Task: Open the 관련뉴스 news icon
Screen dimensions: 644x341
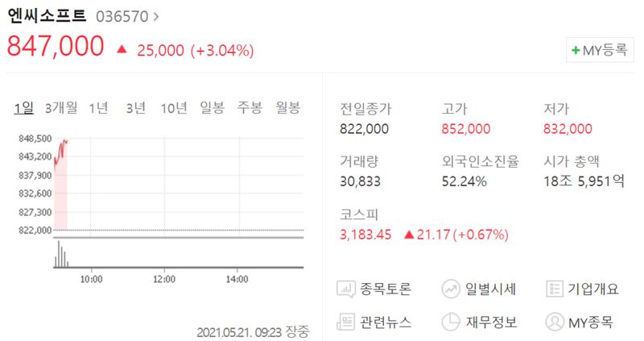Action: 346,322
